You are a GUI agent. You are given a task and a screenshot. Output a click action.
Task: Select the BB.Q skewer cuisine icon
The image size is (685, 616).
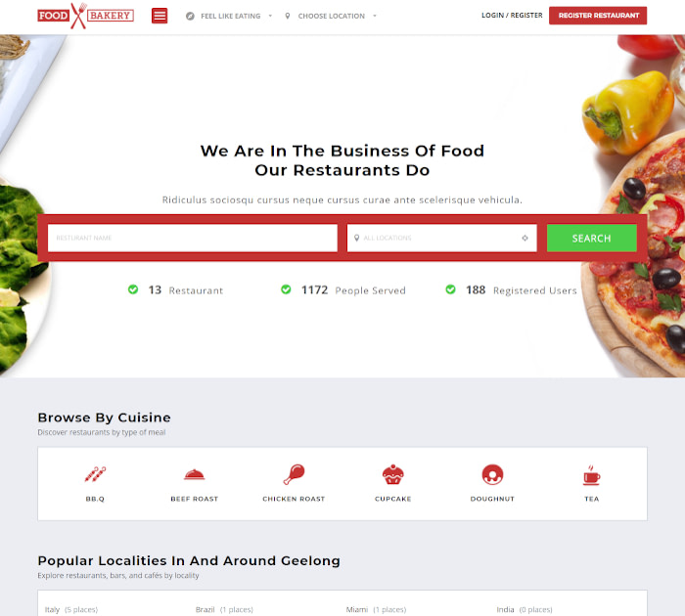(95, 474)
